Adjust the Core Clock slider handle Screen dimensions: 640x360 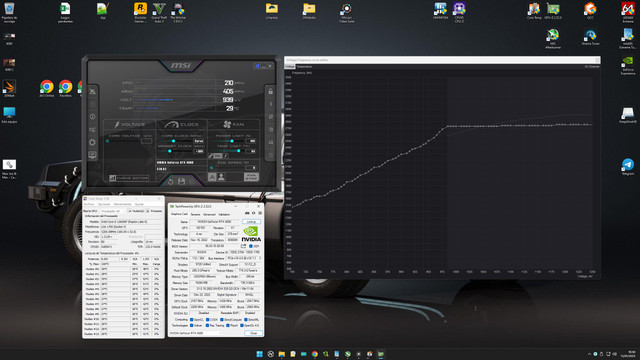coord(173,141)
